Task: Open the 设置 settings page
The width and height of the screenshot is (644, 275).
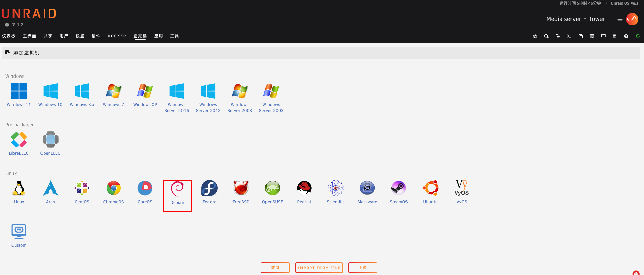Action: tap(80, 36)
